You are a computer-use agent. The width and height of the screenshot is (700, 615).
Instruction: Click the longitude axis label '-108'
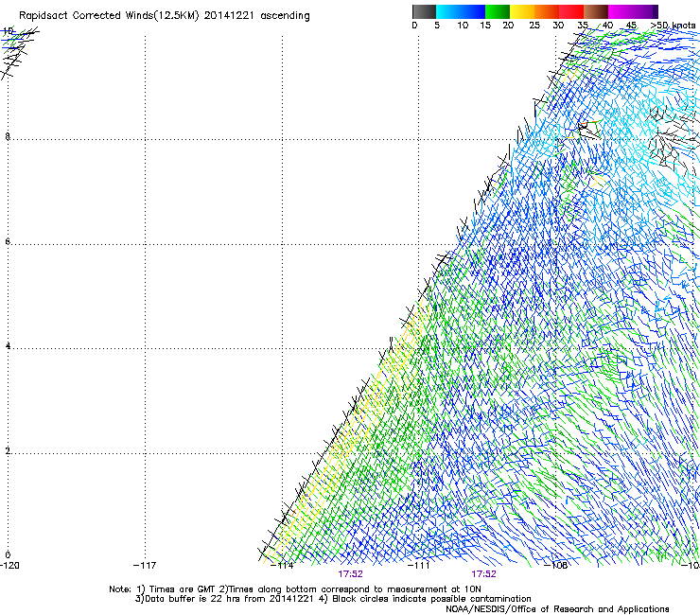click(x=556, y=566)
